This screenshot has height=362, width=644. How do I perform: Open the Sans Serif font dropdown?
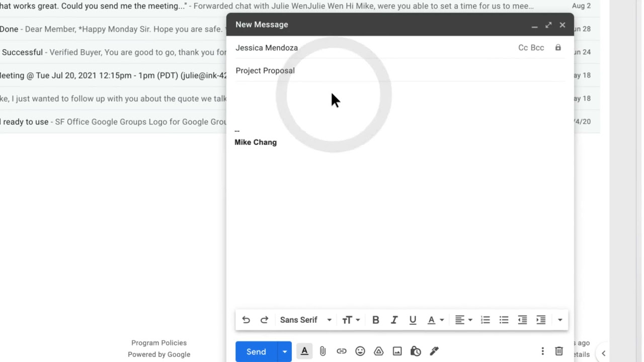pos(306,320)
